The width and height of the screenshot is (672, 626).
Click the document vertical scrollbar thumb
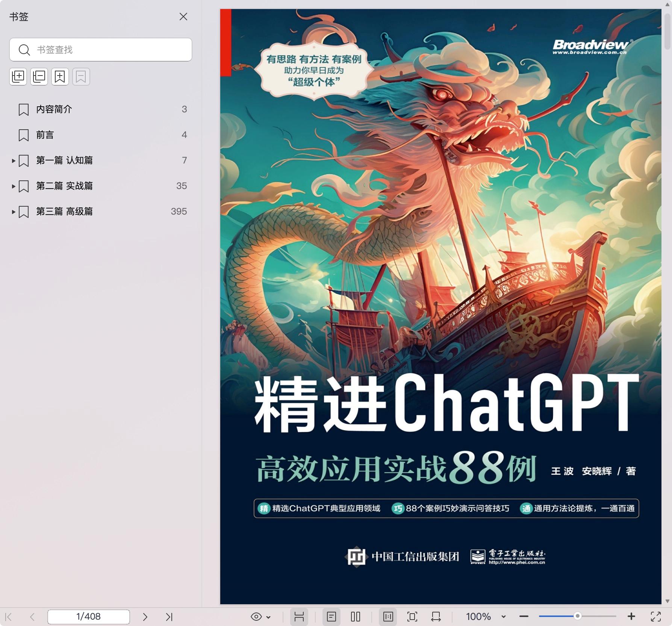click(x=667, y=31)
